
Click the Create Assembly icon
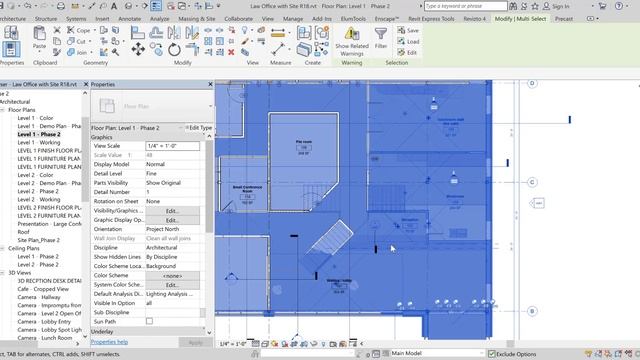tap(304, 32)
